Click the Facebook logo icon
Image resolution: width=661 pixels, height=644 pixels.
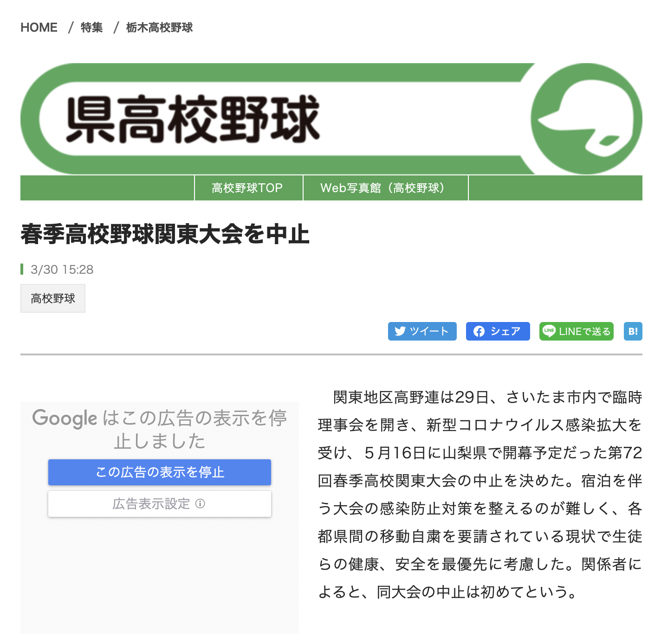(x=479, y=331)
